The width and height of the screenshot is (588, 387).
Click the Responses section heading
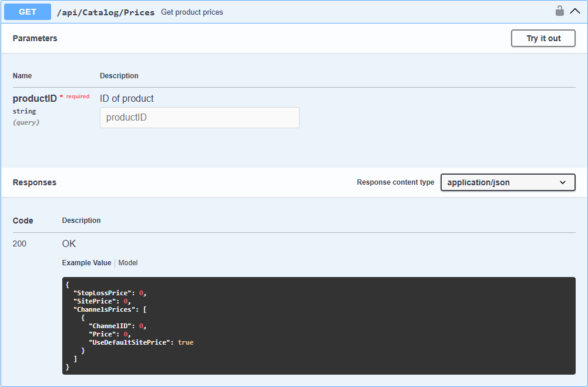click(35, 182)
